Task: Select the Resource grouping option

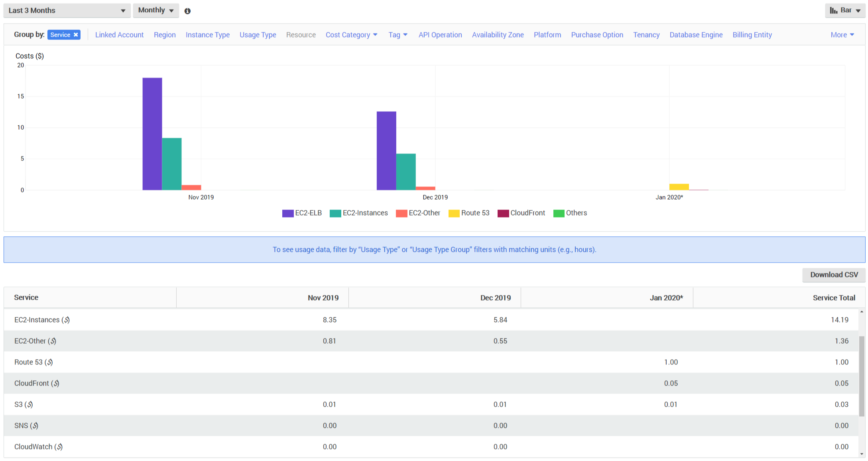Action: tap(301, 35)
